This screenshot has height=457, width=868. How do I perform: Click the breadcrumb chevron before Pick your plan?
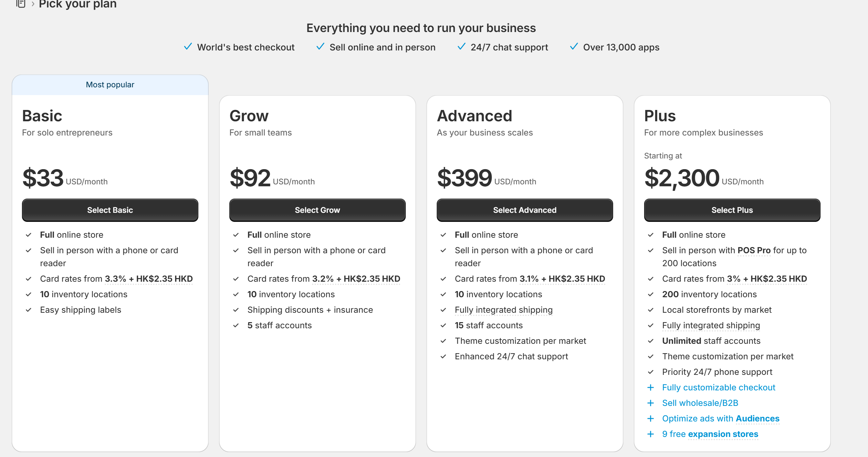point(33,4)
